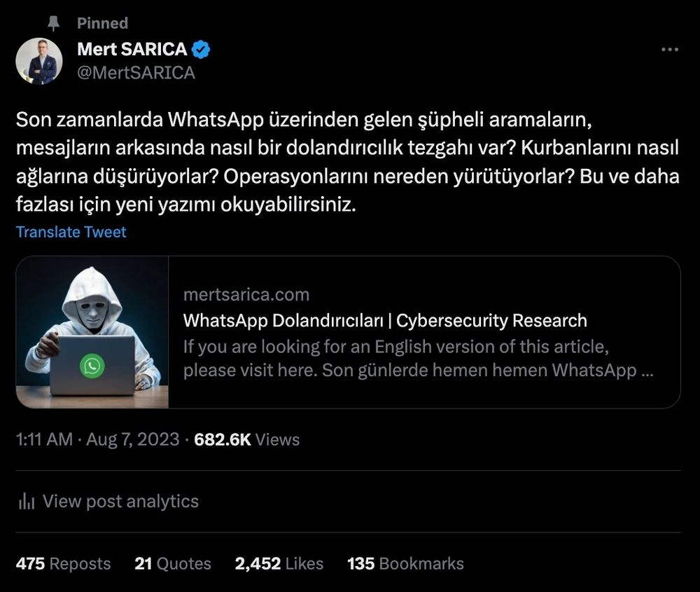Click the bar chart analytics icon
Viewport: 700px width, 592px height.
pyautogui.click(x=27, y=501)
